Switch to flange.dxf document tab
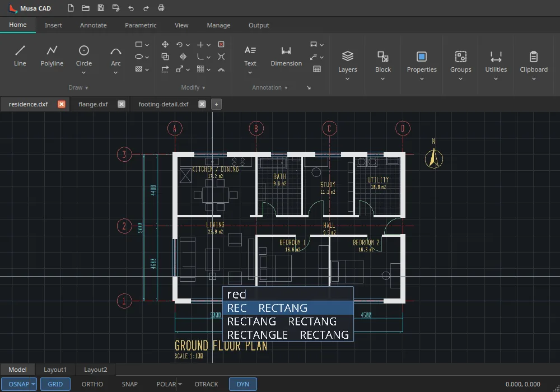Image resolution: width=560 pixels, height=392 pixels. pos(93,104)
